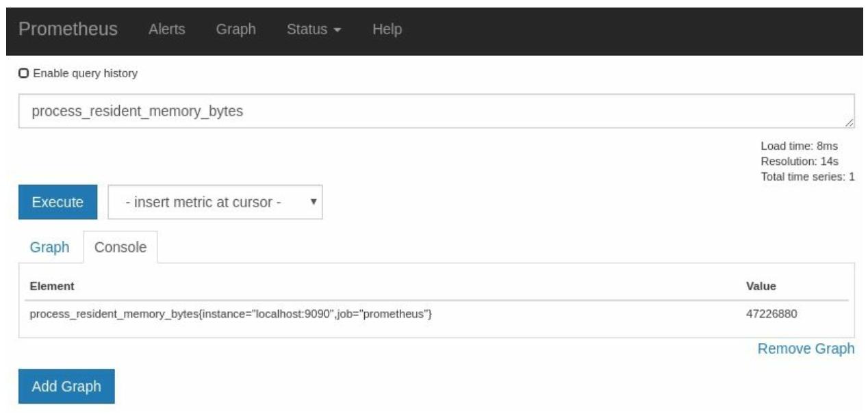The width and height of the screenshot is (868, 414).
Task: Click the Value column header
Action: [x=761, y=286]
